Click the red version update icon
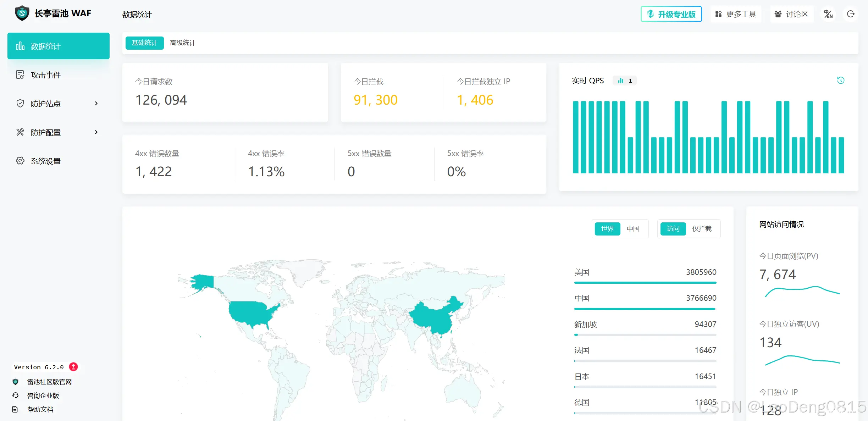 (x=73, y=367)
